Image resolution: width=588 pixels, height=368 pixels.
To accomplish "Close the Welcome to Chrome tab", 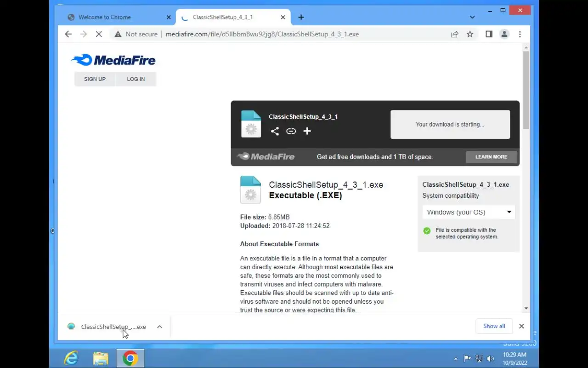I will pyautogui.click(x=169, y=17).
